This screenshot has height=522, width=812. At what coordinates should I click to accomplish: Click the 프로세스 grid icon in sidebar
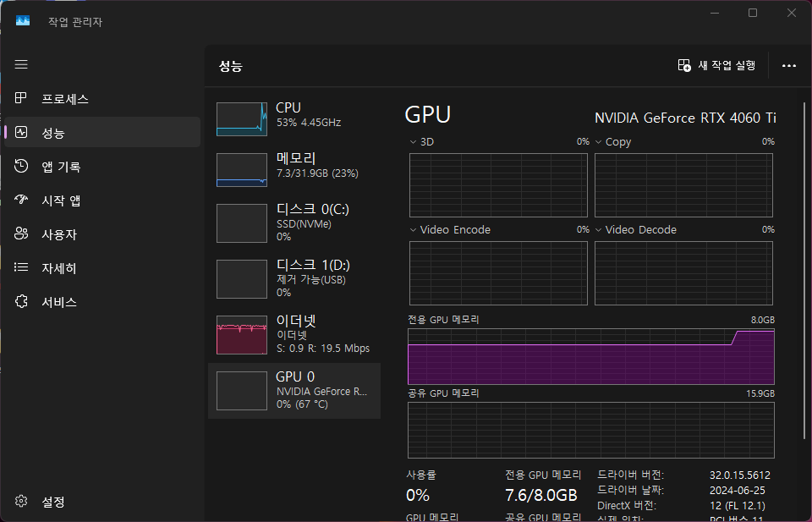(x=20, y=98)
